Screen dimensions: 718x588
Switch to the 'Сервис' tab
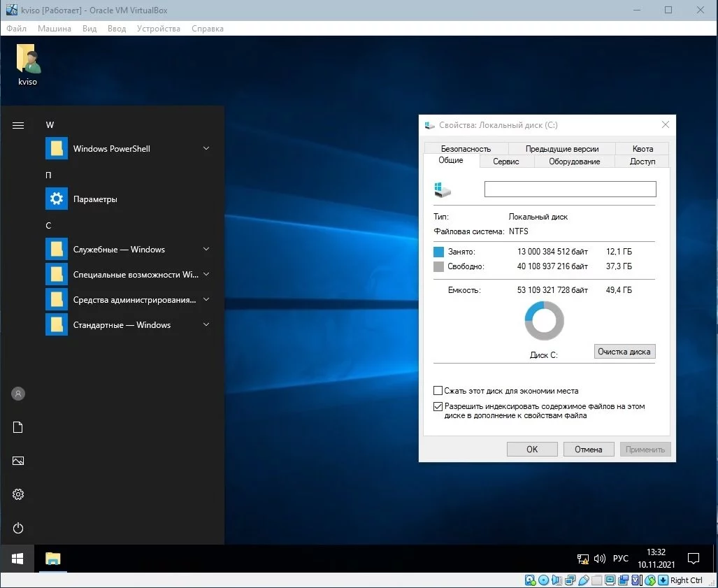click(505, 162)
